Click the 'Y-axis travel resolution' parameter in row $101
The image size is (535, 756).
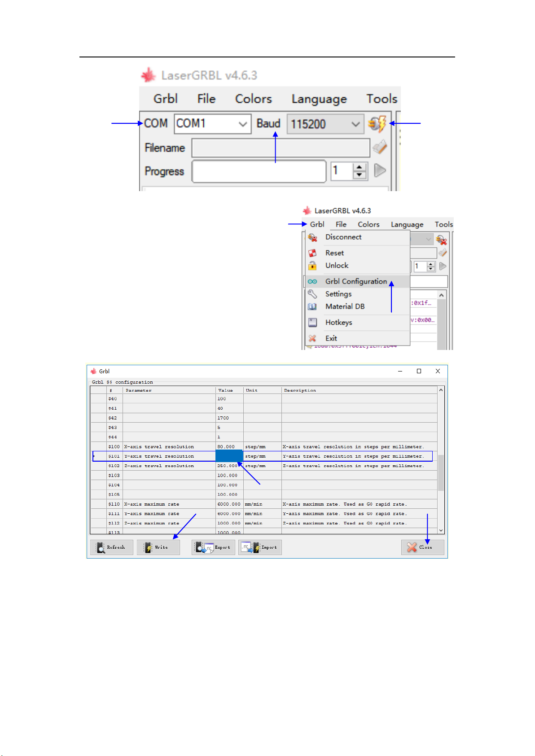pos(159,456)
